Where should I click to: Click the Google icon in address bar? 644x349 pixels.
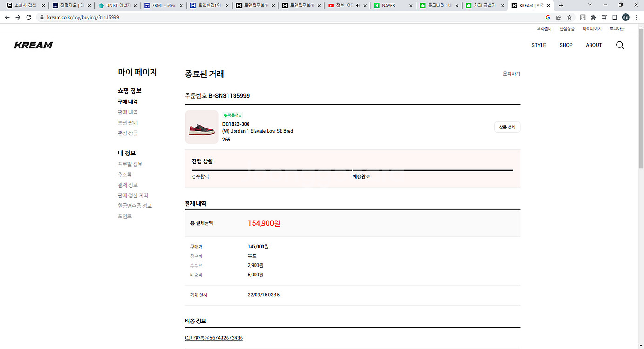tap(548, 17)
